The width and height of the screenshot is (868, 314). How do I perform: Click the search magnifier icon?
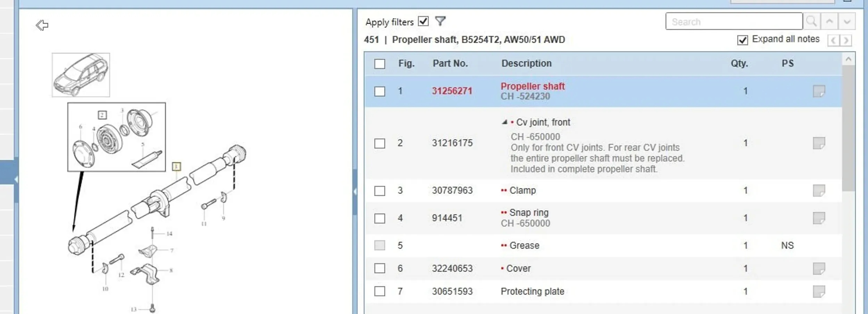(x=811, y=22)
